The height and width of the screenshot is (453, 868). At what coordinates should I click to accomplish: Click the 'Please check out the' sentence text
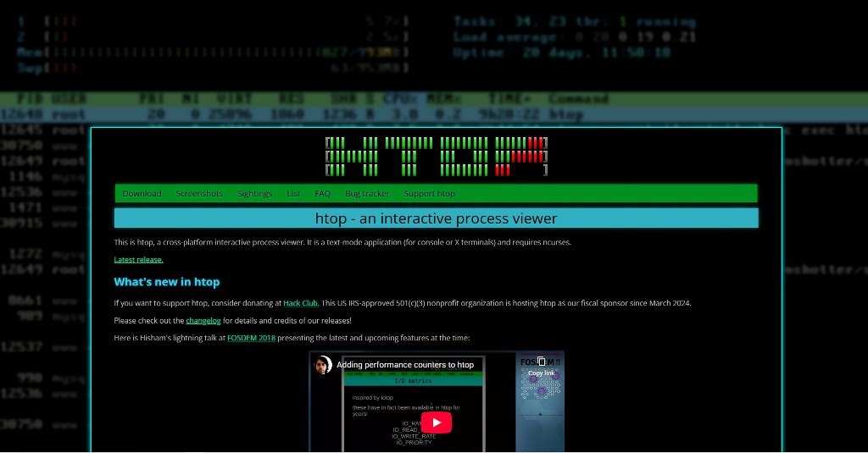(x=232, y=321)
